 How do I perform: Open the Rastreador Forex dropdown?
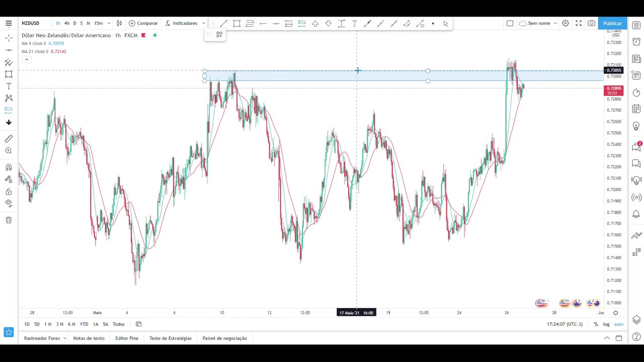(x=45, y=338)
